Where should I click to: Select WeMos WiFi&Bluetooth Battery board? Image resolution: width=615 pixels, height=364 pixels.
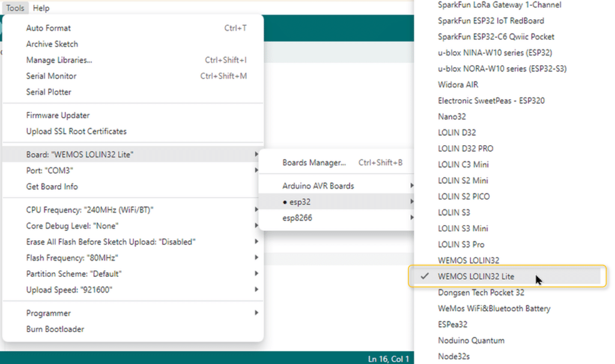point(494,309)
